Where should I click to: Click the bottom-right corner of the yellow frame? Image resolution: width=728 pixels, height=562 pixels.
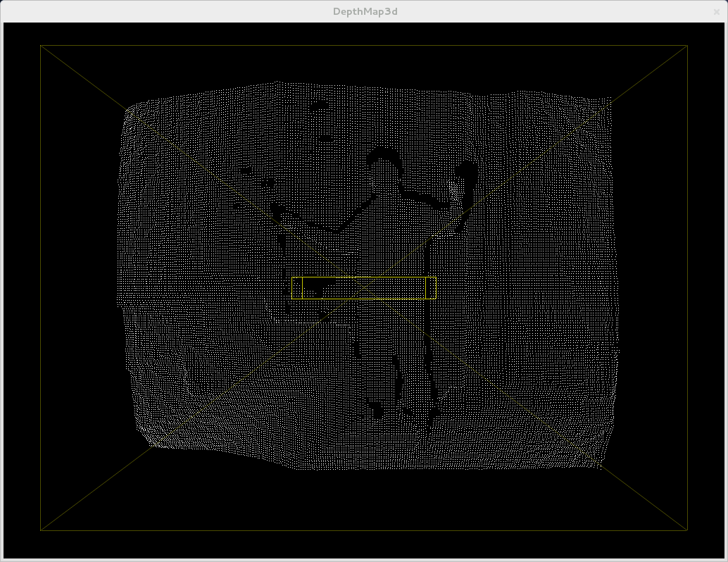pos(687,530)
